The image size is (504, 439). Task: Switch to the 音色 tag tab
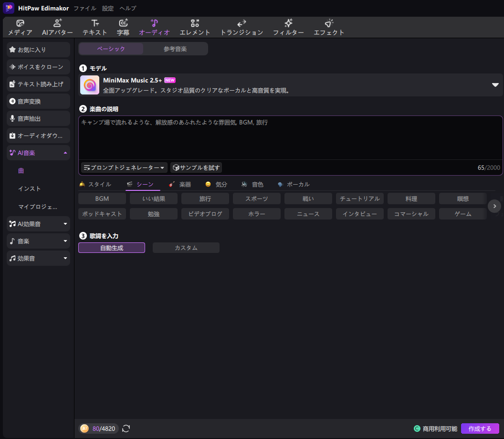tap(252, 184)
